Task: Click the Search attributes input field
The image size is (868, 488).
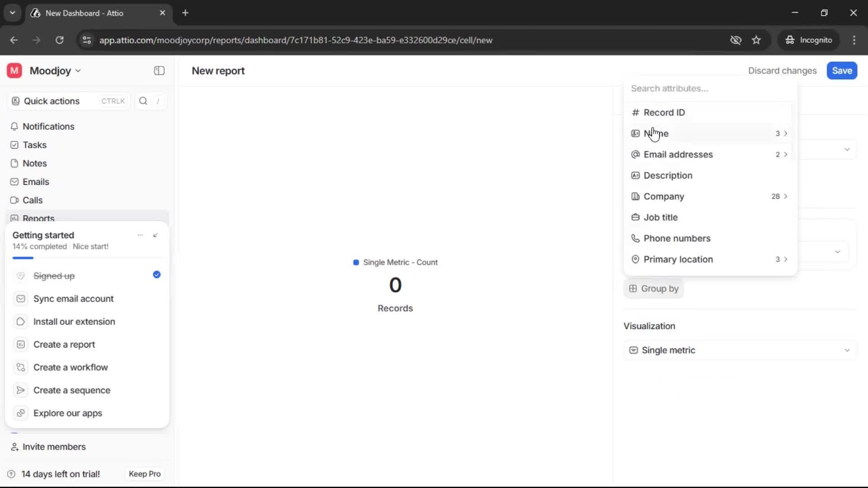Action: click(710, 89)
